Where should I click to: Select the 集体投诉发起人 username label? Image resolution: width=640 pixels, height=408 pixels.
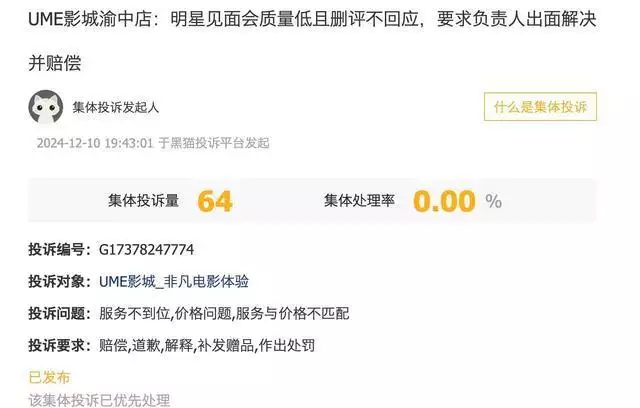116,107
